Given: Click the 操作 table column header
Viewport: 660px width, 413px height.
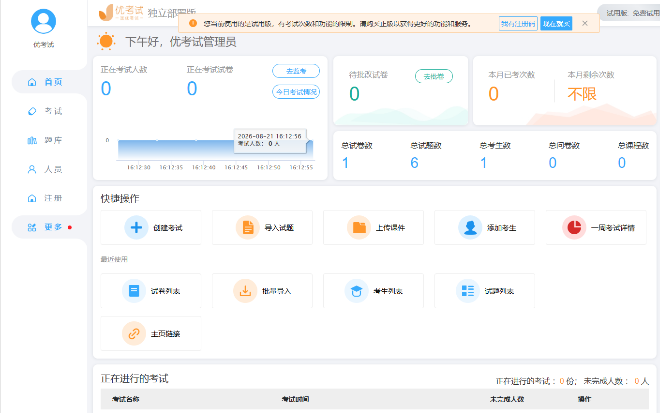Looking at the screenshot, I should [584, 399].
